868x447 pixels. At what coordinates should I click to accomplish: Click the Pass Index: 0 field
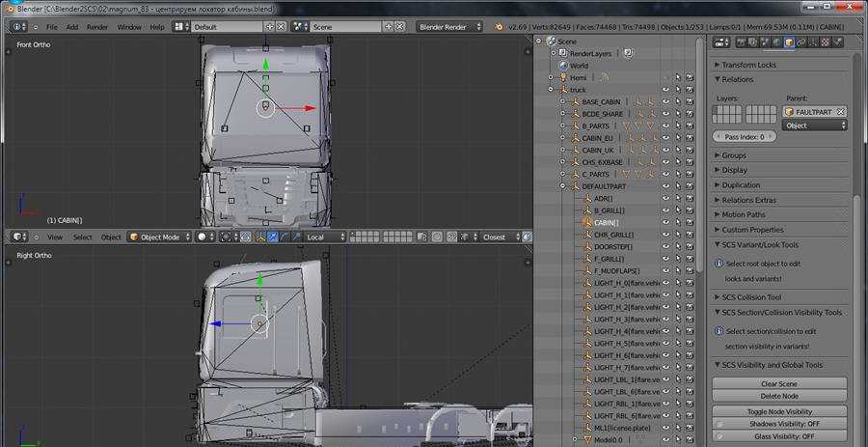pyautogui.click(x=745, y=137)
